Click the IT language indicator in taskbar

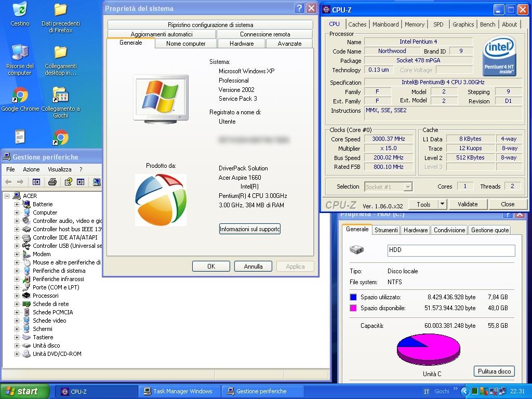pyautogui.click(x=427, y=391)
